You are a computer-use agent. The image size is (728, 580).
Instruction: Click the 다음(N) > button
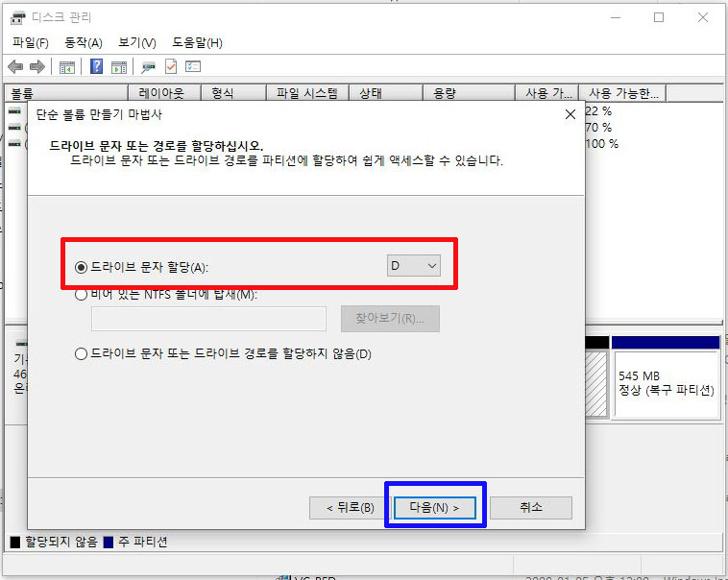434,508
